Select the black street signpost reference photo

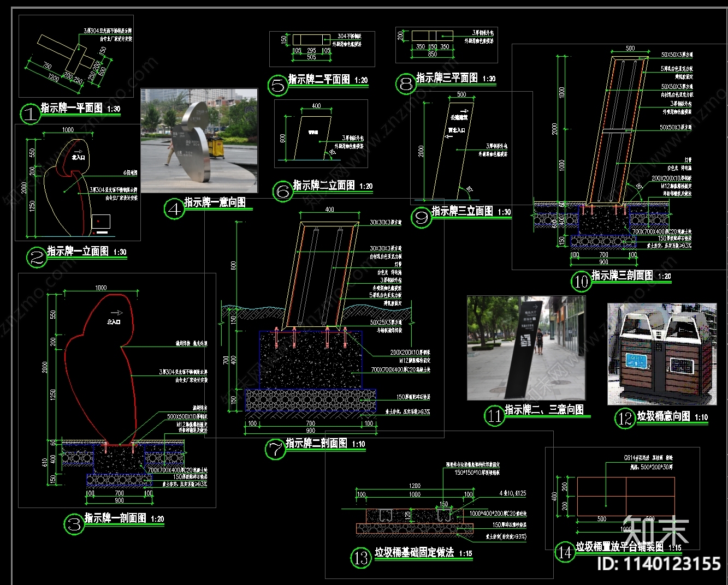click(x=526, y=349)
